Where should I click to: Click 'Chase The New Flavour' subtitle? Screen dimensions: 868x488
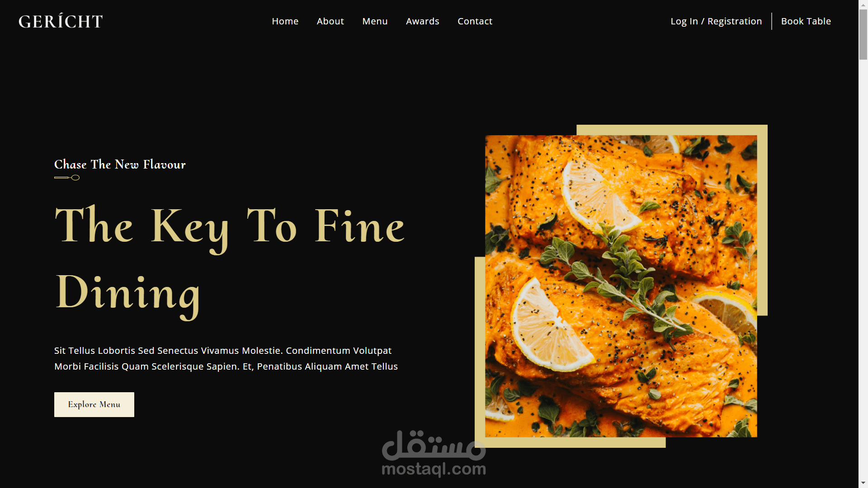(x=120, y=164)
